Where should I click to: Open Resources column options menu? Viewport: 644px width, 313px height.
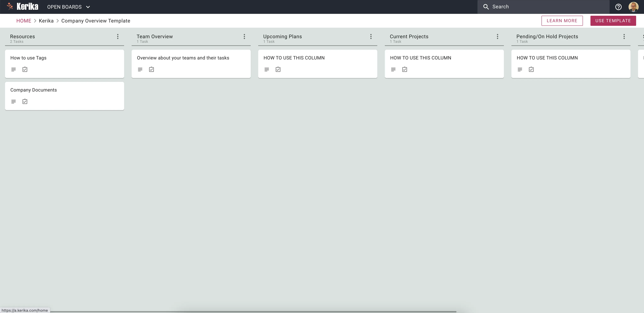[x=118, y=37]
